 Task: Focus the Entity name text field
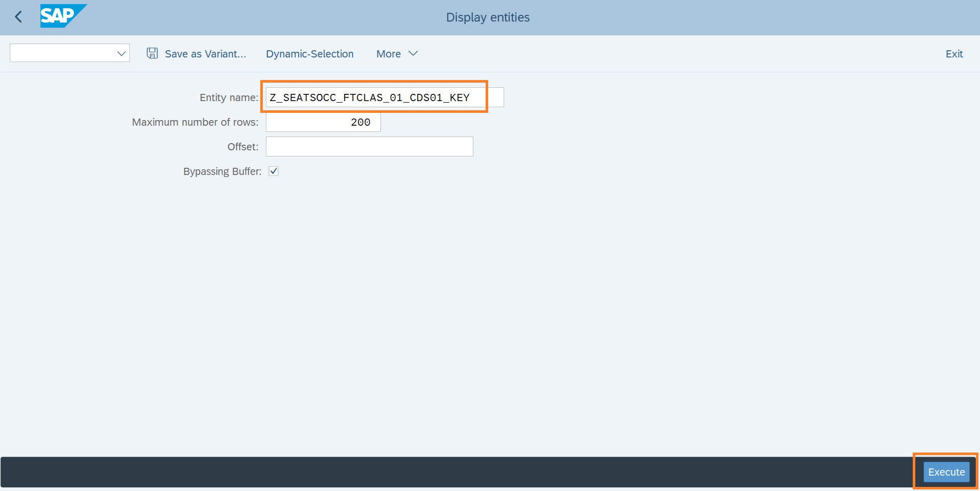click(370, 97)
